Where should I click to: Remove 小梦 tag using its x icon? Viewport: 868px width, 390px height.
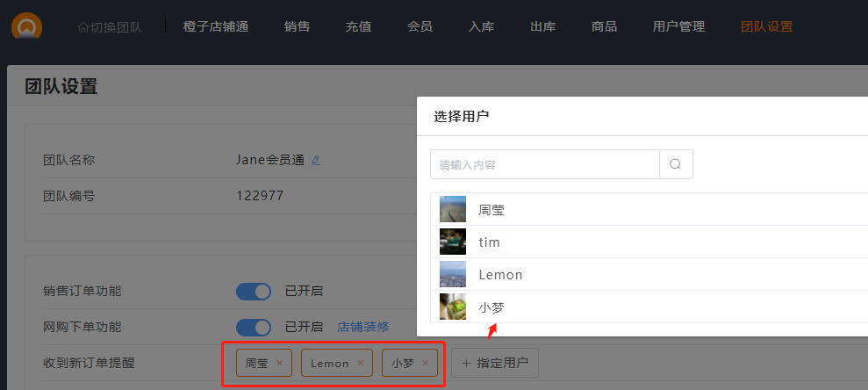point(426,363)
